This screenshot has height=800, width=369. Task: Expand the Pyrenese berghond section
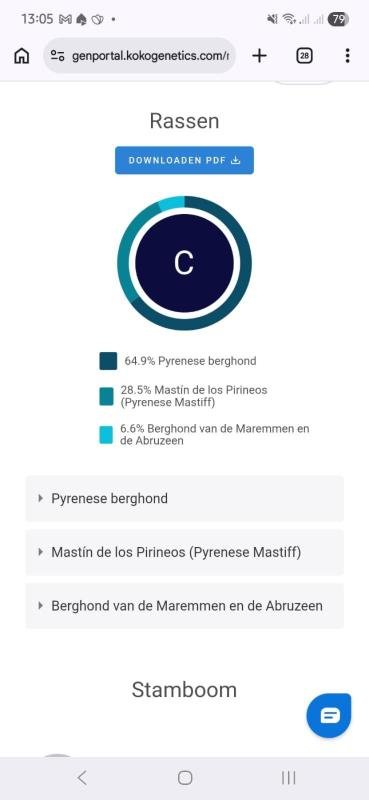[184, 498]
